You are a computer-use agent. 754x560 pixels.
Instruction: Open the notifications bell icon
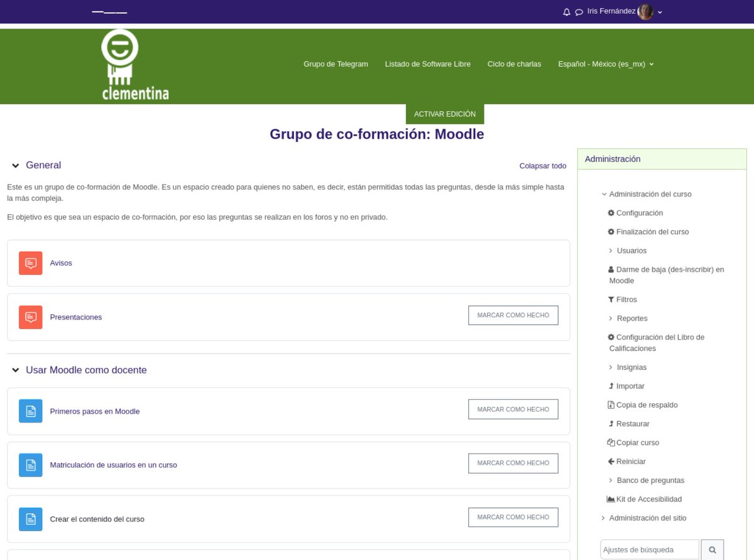tap(567, 12)
